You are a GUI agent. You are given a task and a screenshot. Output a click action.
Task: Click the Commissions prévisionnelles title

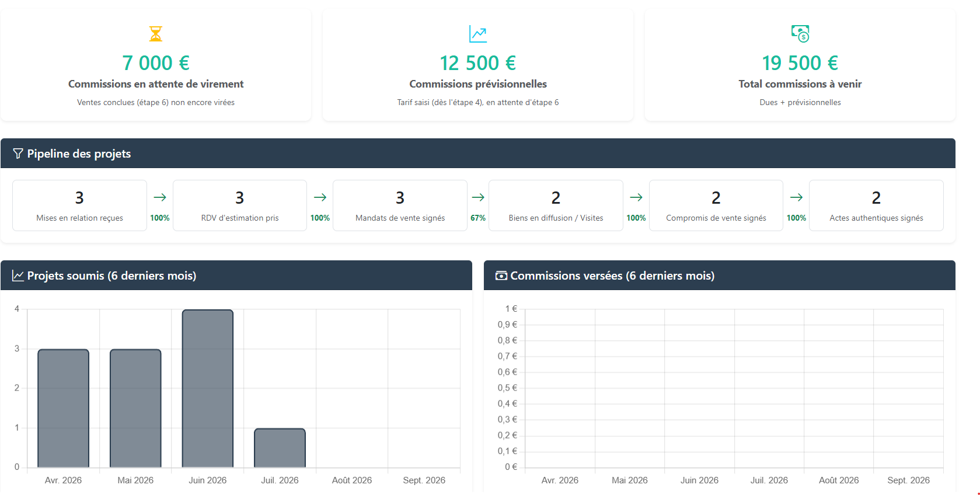[x=478, y=84]
